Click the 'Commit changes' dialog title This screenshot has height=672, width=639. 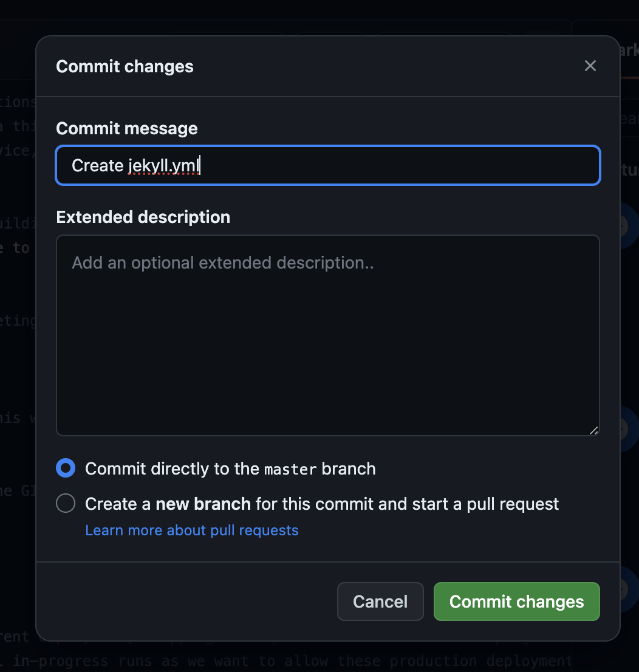click(x=125, y=67)
